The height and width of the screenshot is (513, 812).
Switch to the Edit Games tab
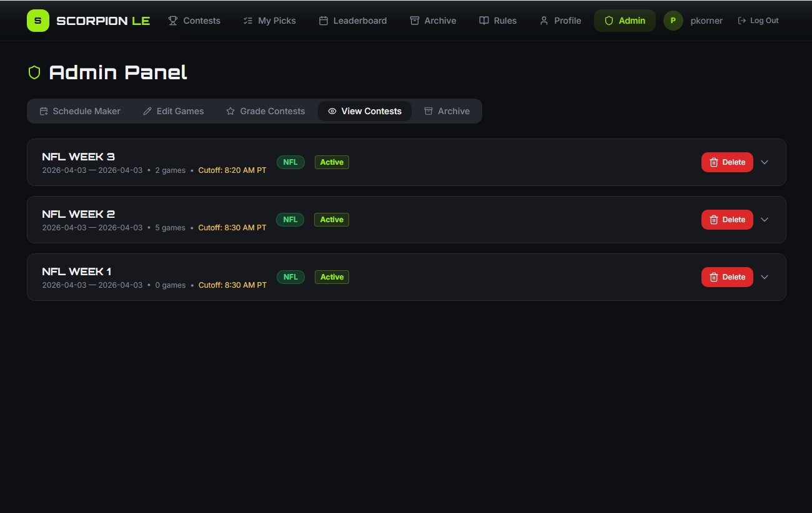click(174, 111)
